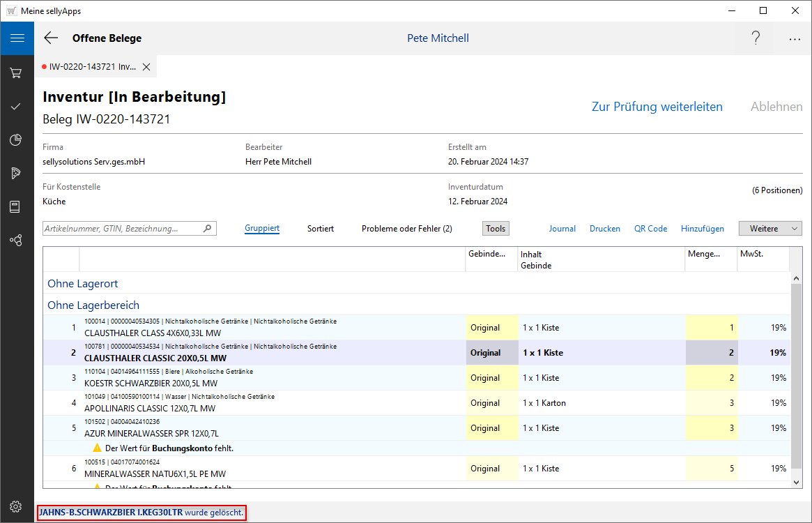812x523 pixels.
Task: Click the book catalog icon in sidebar
Action: coord(17,206)
